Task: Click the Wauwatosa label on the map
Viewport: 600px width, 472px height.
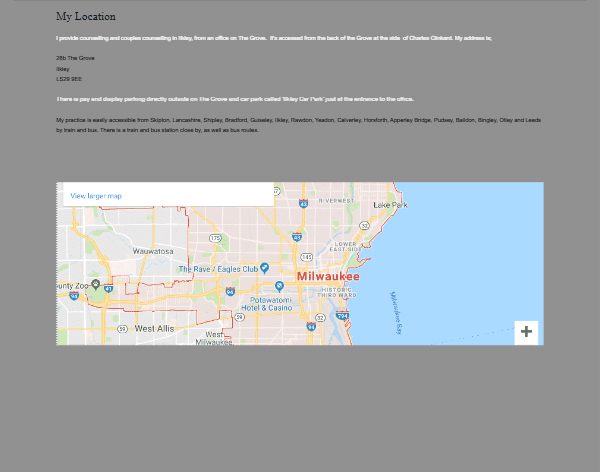Action: pyautogui.click(x=153, y=251)
